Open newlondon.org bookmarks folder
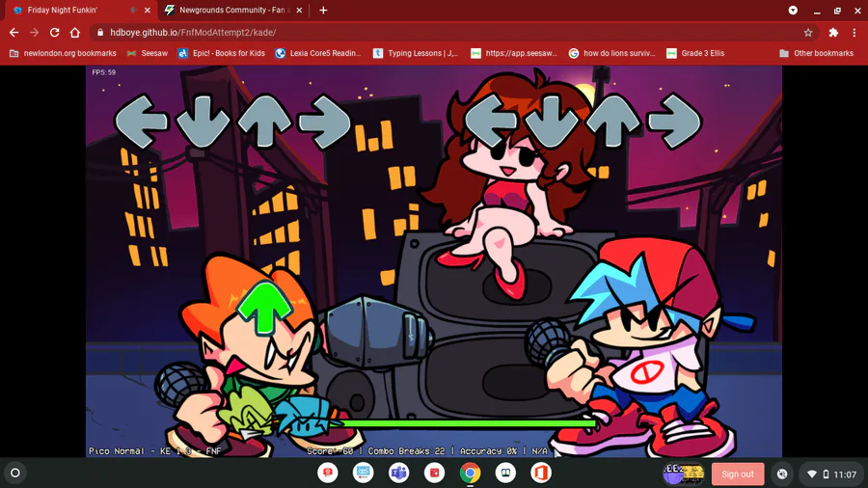The width and height of the screenshot is (868, 488). (x=63, y=53)
